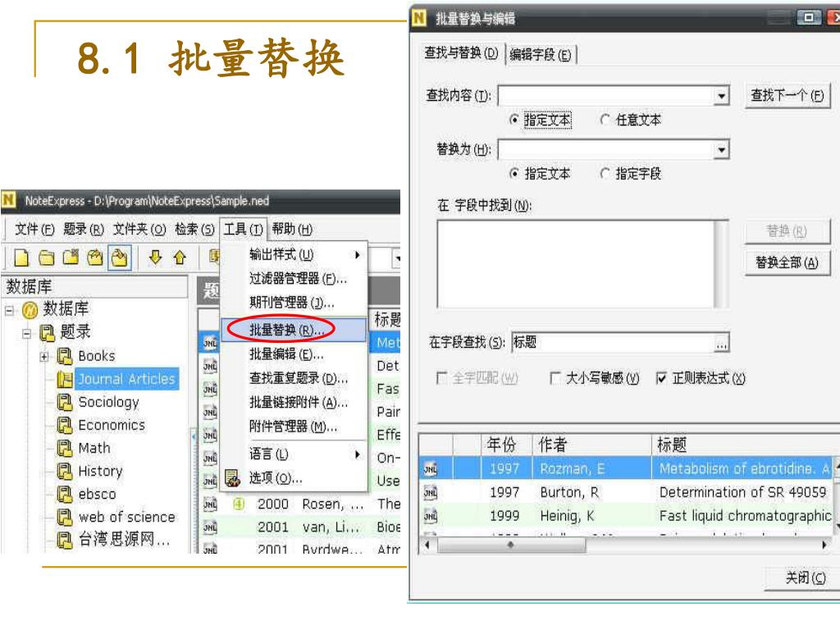This screenshot has height=630, width=840.
Task: Click the highlighted folder toolbar icon next to the down arrow
Action: point(119,258)
